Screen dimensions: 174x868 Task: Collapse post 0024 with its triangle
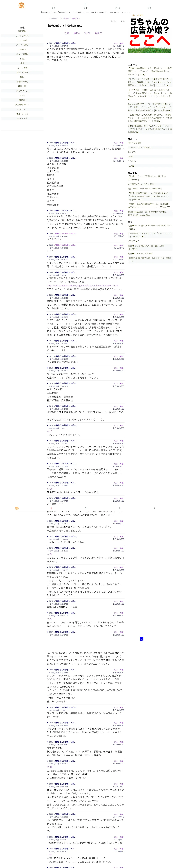click(x=48, y=567)
